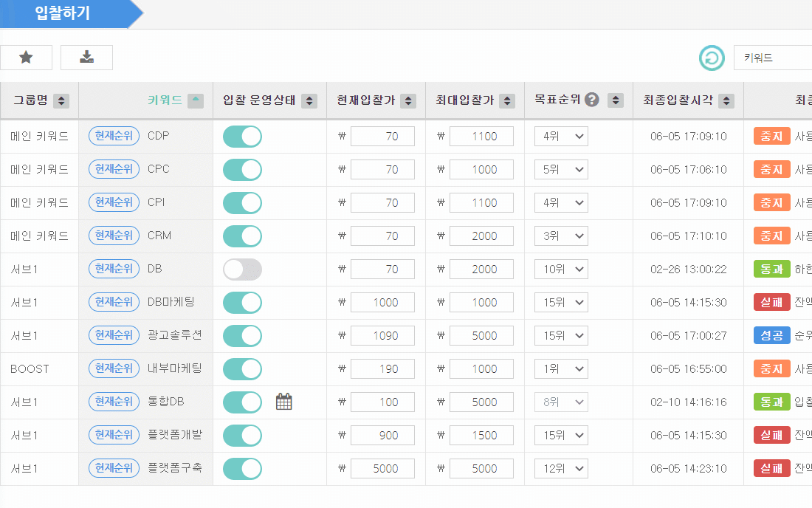Open 12위 rank dropdown for 플랫폼구축

point(561,469)
